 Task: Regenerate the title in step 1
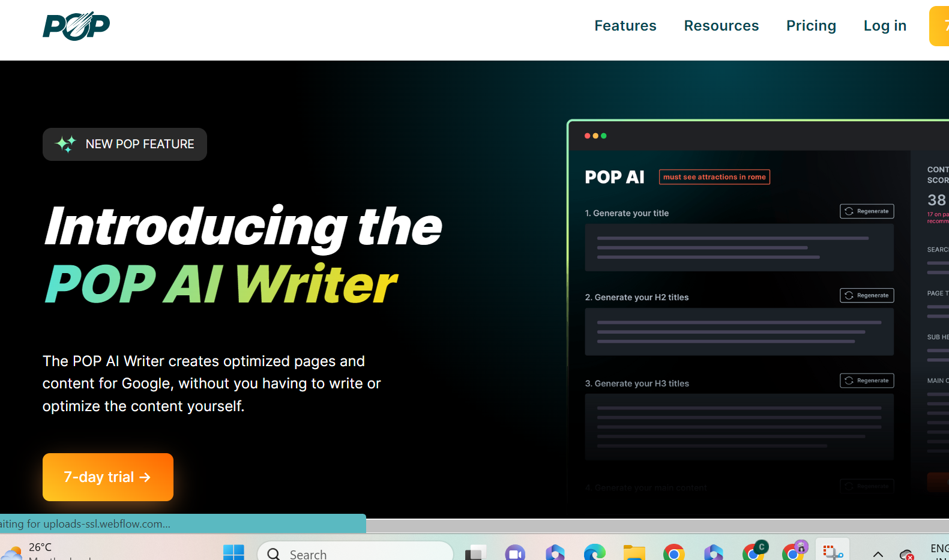click(867, 211)
